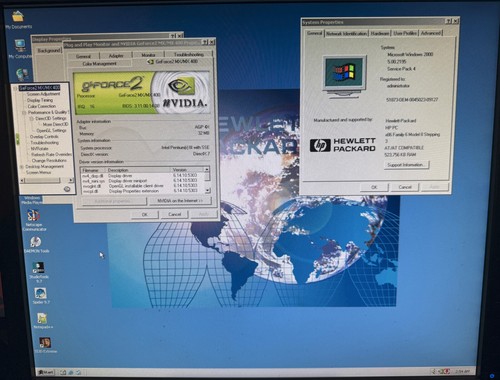Click the NVIDIA icon on the GeForce2 MX/MX 400 tab
The width and height of the screenshot is (500, 380).
[x=151, y=62]
